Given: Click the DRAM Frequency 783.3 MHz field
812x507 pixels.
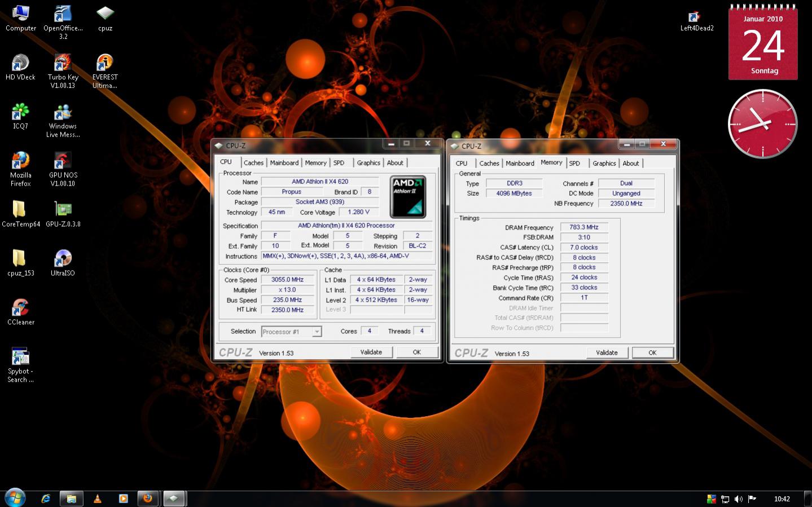Looking at the screenshot, I should tap(584, 227).
